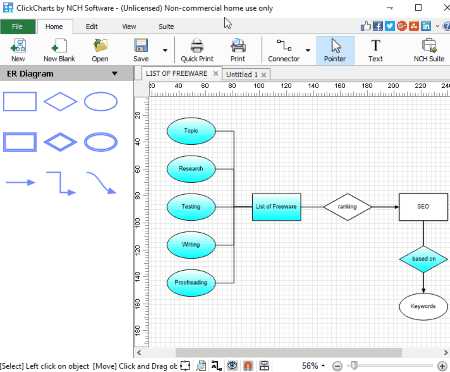Pick the bold diamond relationship shape
Image resolution: width=450 pixels, height=372 pixels.
pos(60,142)
